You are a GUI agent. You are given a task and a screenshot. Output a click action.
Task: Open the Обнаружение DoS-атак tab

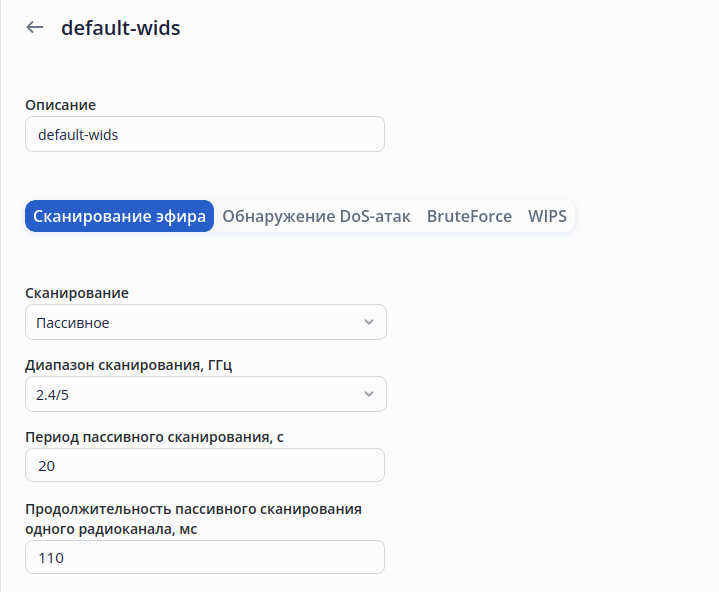click(316, 216)
